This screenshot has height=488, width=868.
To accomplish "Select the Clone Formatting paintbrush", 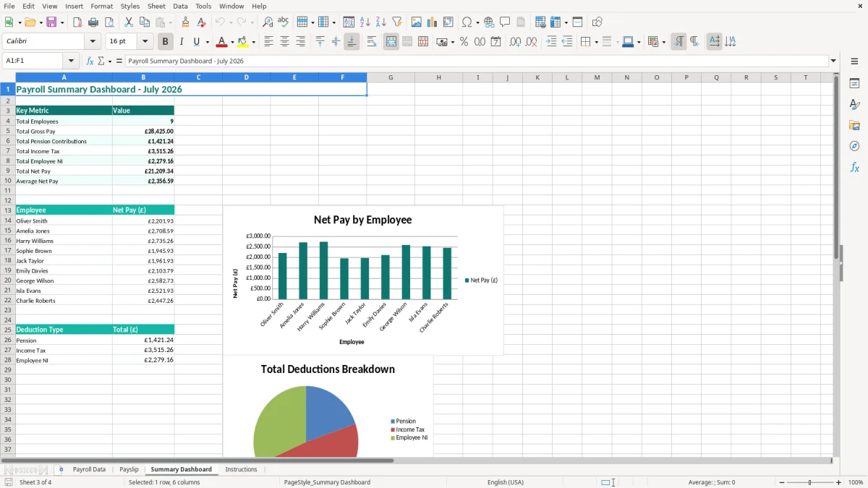I will click(x=185, y=22).
